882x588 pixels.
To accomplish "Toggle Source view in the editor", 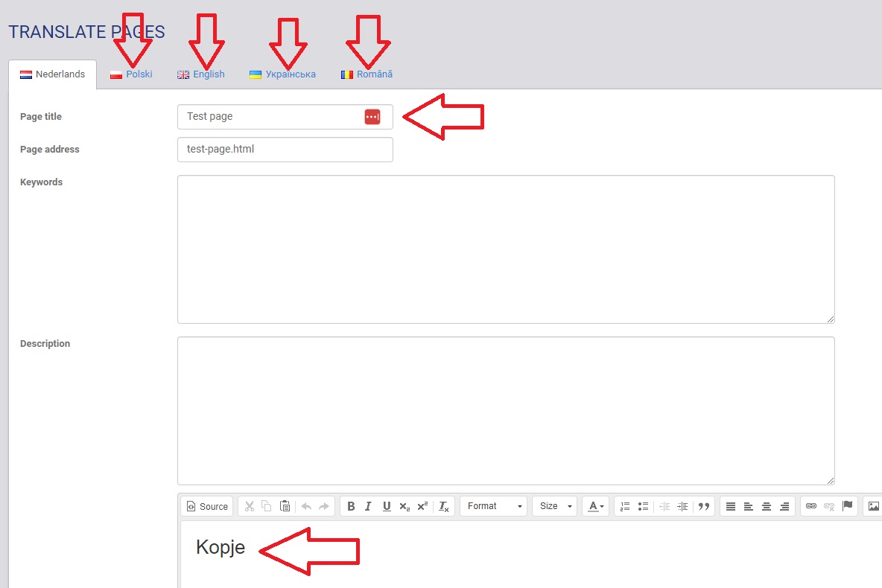I will 207,506.
